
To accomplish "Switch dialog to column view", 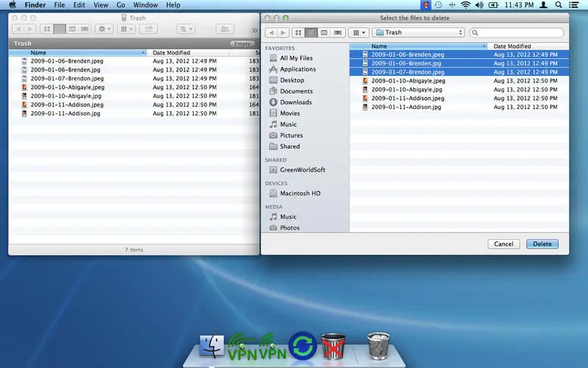I will tap(324, 32).
